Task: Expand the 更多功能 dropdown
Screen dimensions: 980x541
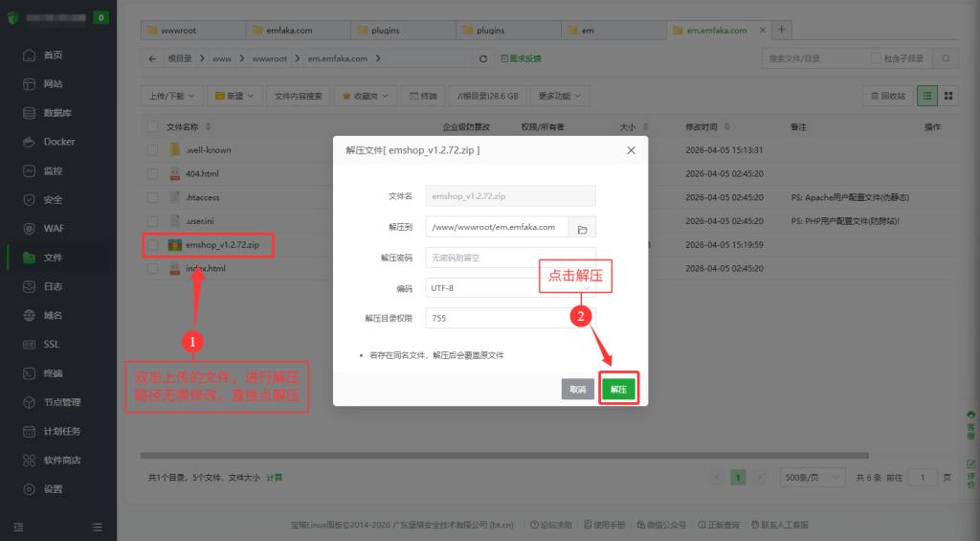Action: coord(559,96)
